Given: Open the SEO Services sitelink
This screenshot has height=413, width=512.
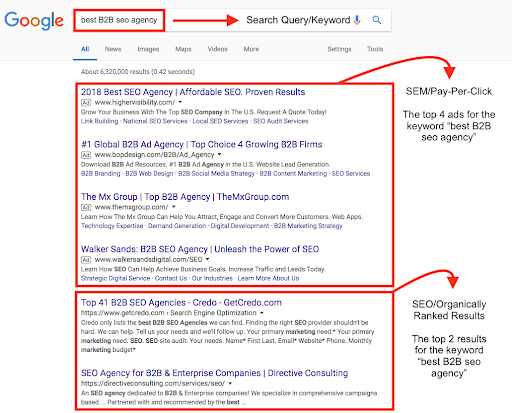Looking at the screenshot, I should (351, 173).
